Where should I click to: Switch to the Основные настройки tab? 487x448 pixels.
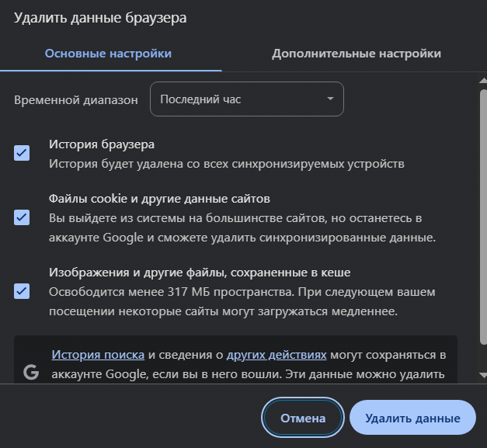[x=108, y=54]
